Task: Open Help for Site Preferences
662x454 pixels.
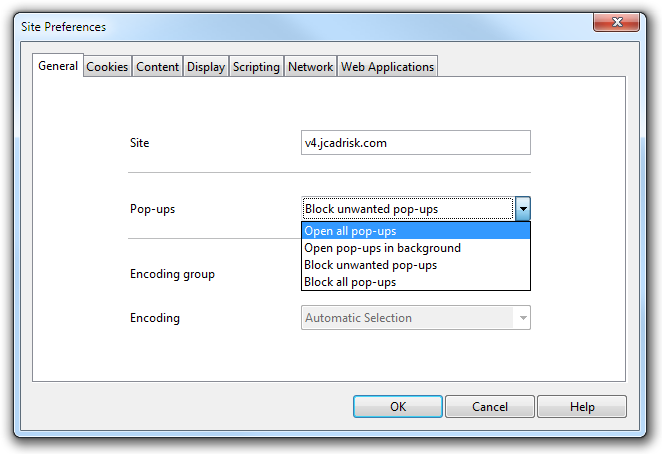Action: pos(582,407)
